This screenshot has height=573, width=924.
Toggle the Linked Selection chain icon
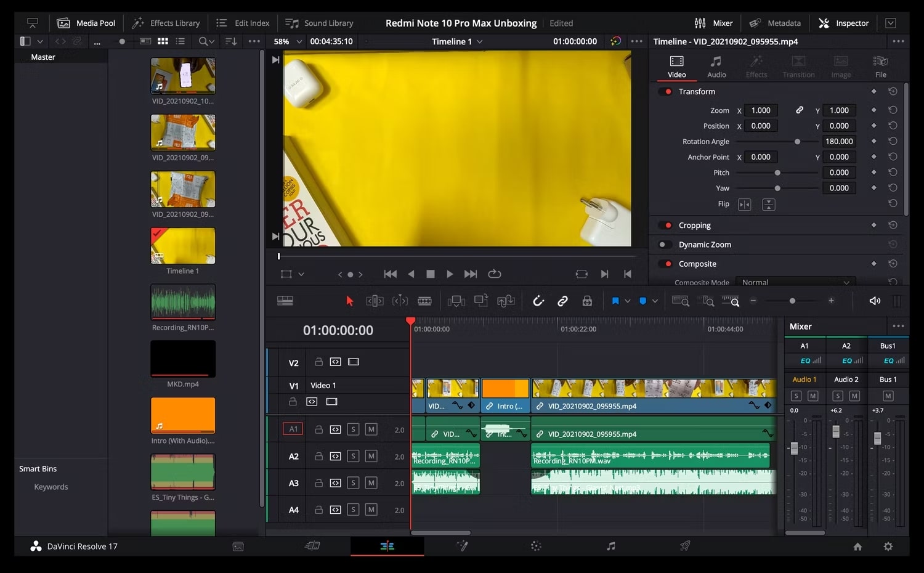point(562,301)
